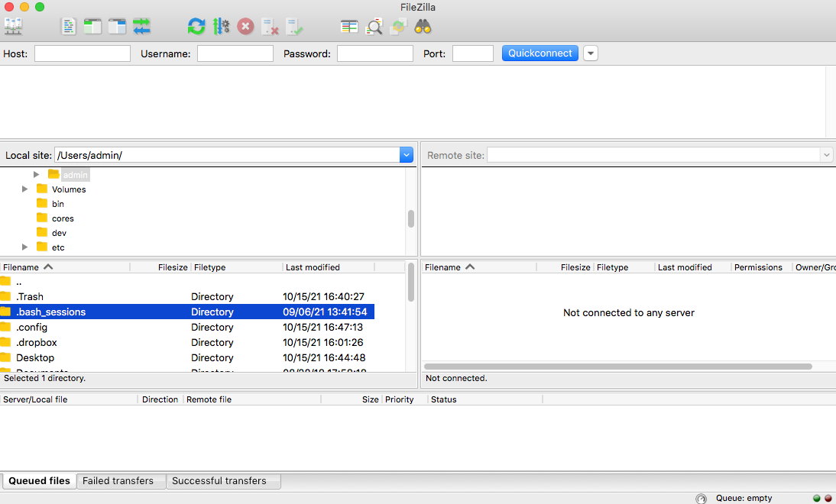The image size is (836, 504).
Task: Disconnect from the current server icon
Action: (270, 26)
